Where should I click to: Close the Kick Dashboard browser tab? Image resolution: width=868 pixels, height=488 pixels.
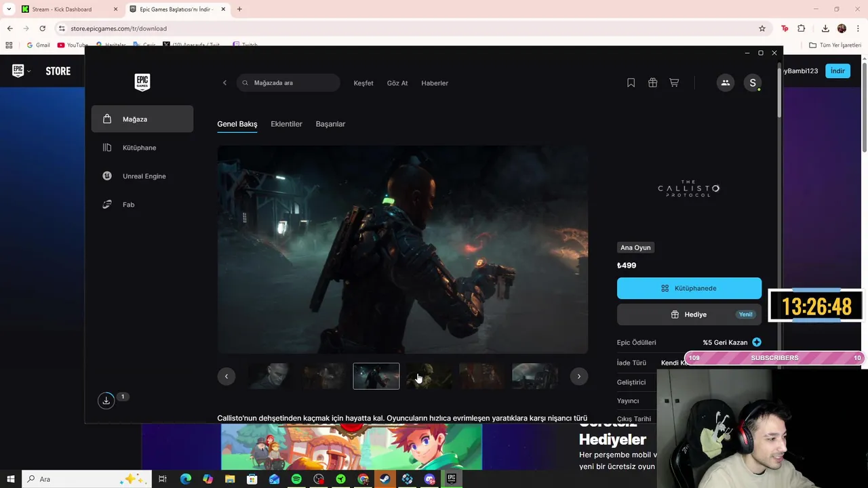point(115,9)
